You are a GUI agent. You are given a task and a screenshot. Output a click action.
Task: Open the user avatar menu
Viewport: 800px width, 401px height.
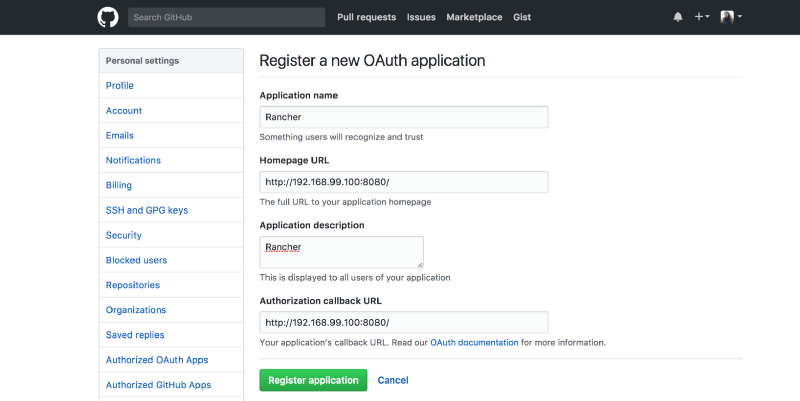coord(731,17)
